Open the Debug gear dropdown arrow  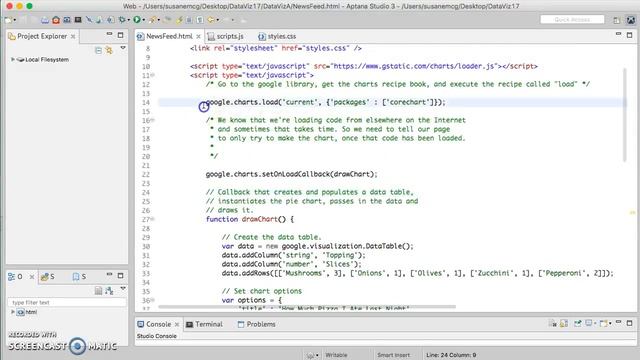click(x=128, y=20)
